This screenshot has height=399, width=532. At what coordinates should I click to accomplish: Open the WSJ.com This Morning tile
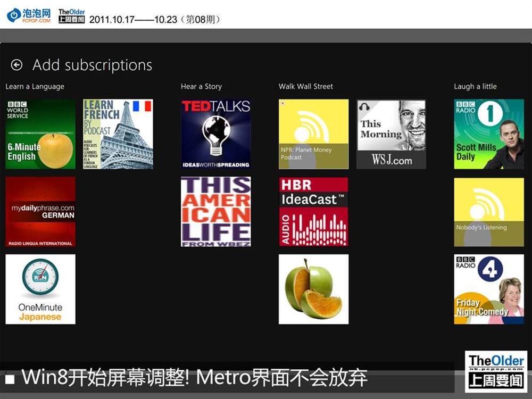(x=391, y=134)
